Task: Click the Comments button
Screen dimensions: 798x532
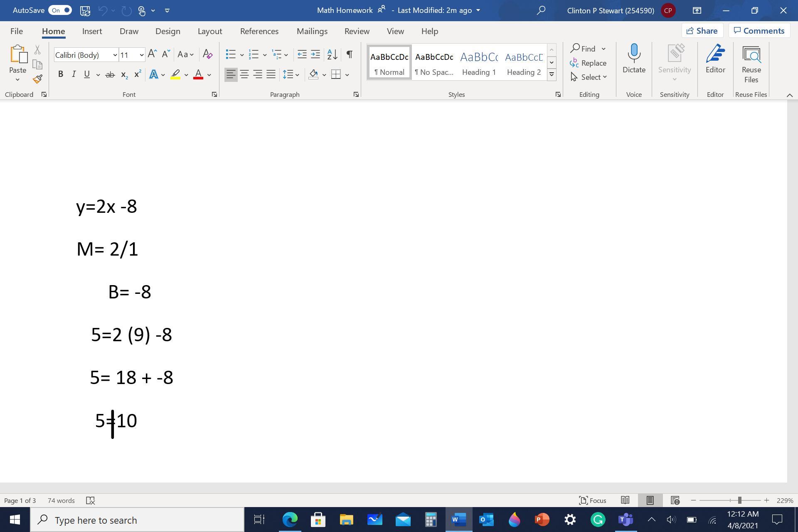Action: coord(759,31)
